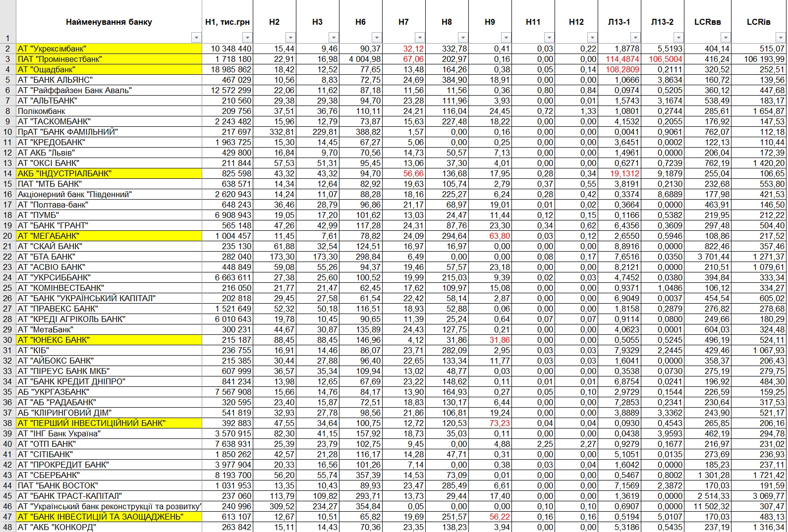This screenshot has width=788, height=532.
Task: Select row header 30
Action: click(8, 340)
